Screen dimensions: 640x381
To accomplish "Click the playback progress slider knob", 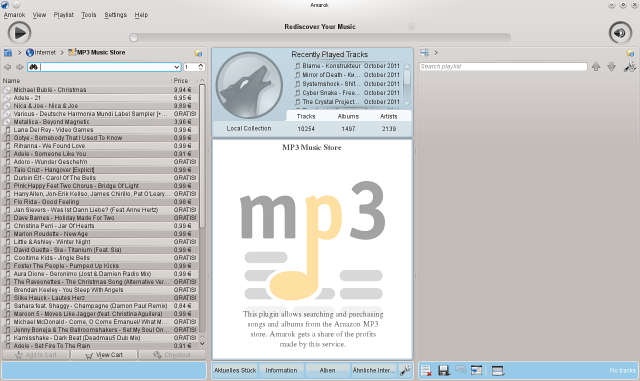I will (x=133, y=38).
